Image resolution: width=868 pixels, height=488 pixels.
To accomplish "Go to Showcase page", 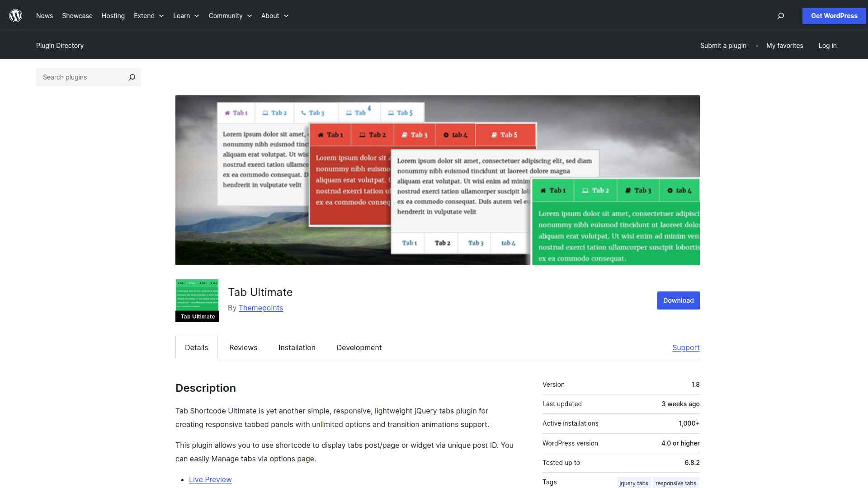I will [77, 16].
